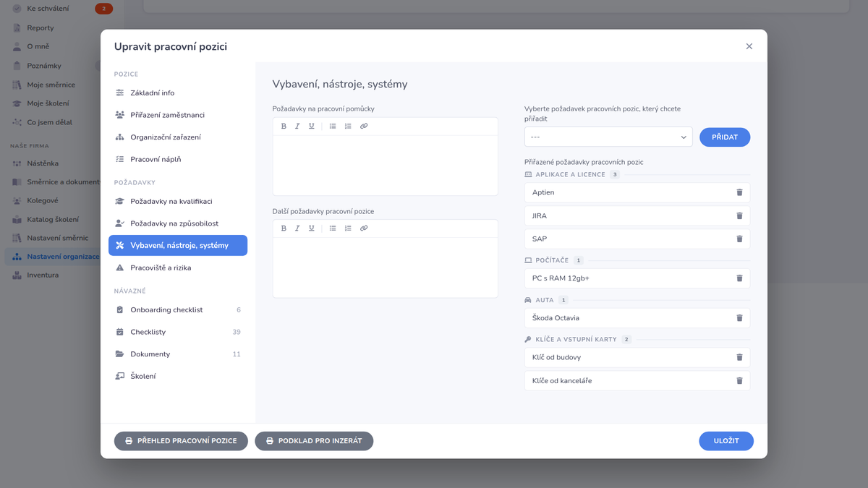Insert link in Požadavky na pracovní pomůcky editor
Image resolution: width=868 pixels, height=488 pixels.
364,127
